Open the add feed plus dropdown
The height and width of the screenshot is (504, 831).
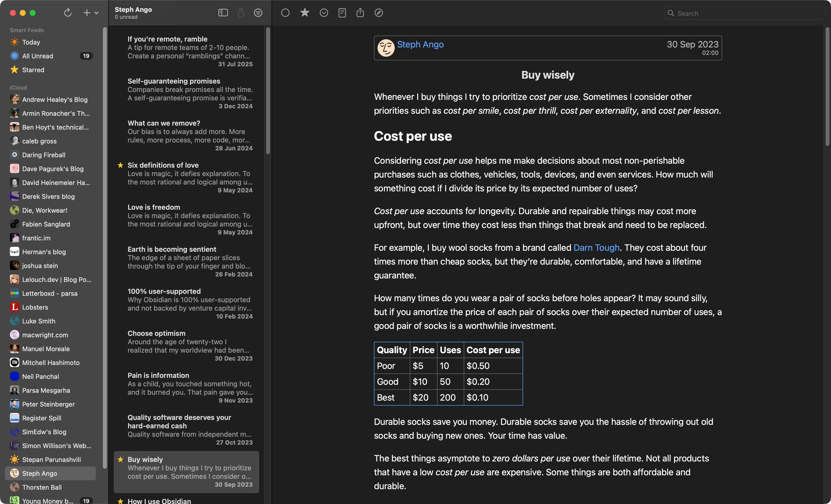(x=87, y=13)
